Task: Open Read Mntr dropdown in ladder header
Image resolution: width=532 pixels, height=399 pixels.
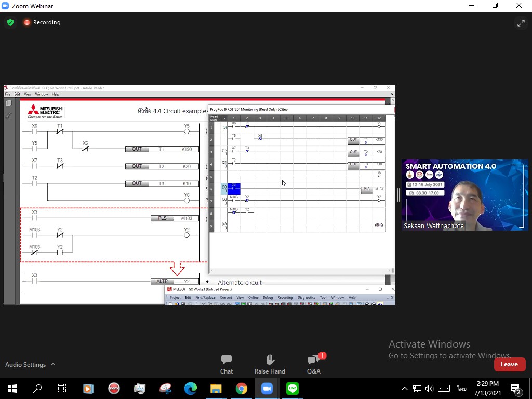Action: click(224, 118)
